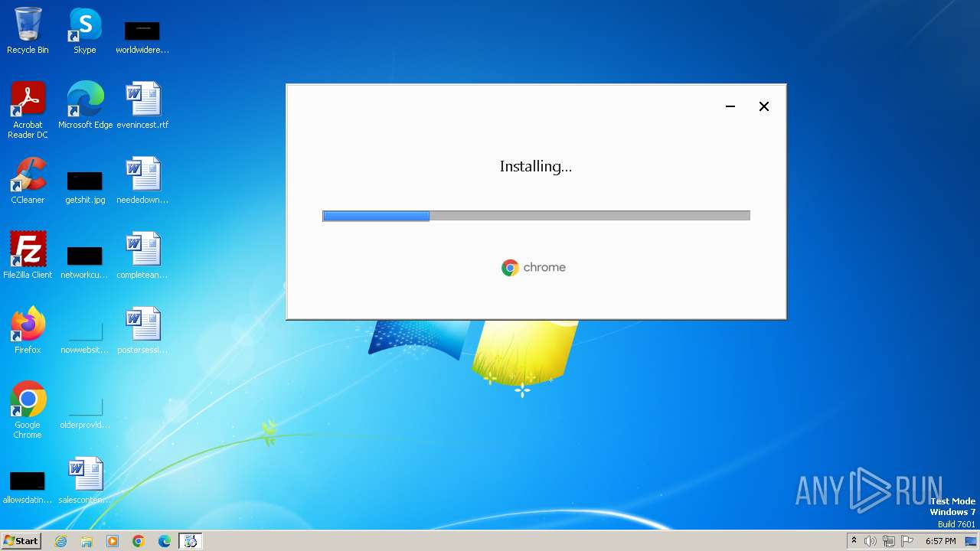Select the olderprovid... desktop file
This screenshot has height=551, width=980.
(x=85, y=412)
